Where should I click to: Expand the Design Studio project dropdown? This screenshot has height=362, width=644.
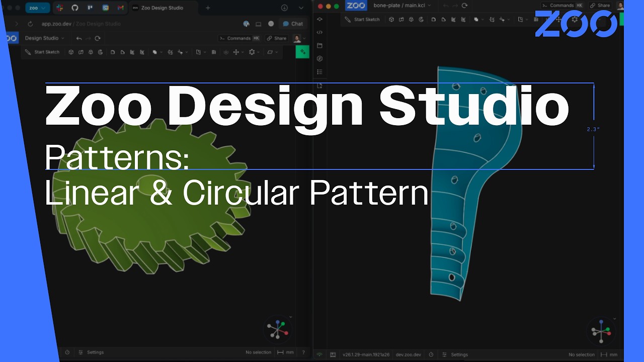pyautogui.click(x=45, y=38)
